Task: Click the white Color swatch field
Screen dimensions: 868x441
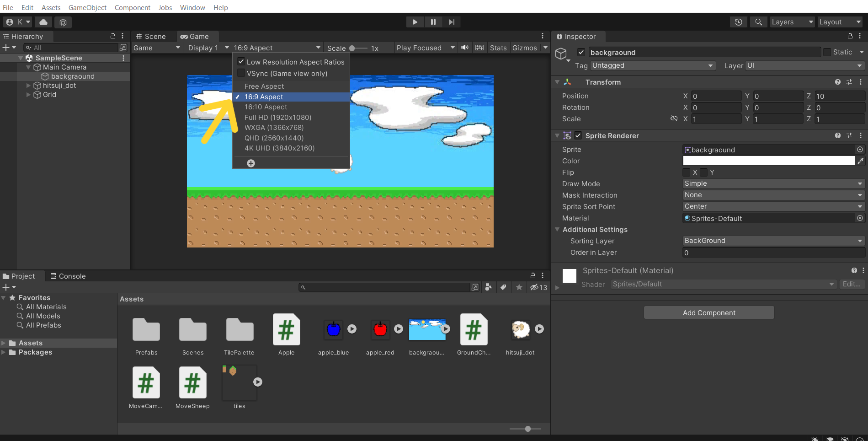Action: point(768,161)
